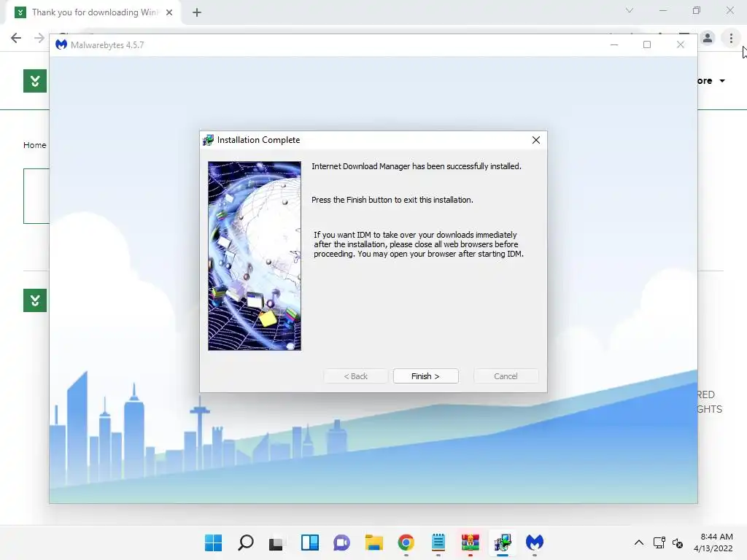Viewport: 747px width, 560px height.
Task: Close the 'Thank you for downloading' tab
Action: [x=169, y=12]
